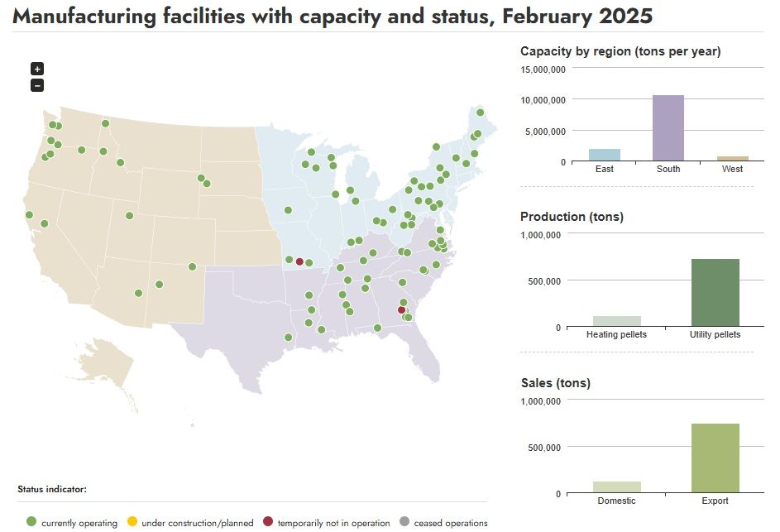780x532 pixels.
Task: Select the Export bar in Sales chart
Action: (x=715, y=458)
